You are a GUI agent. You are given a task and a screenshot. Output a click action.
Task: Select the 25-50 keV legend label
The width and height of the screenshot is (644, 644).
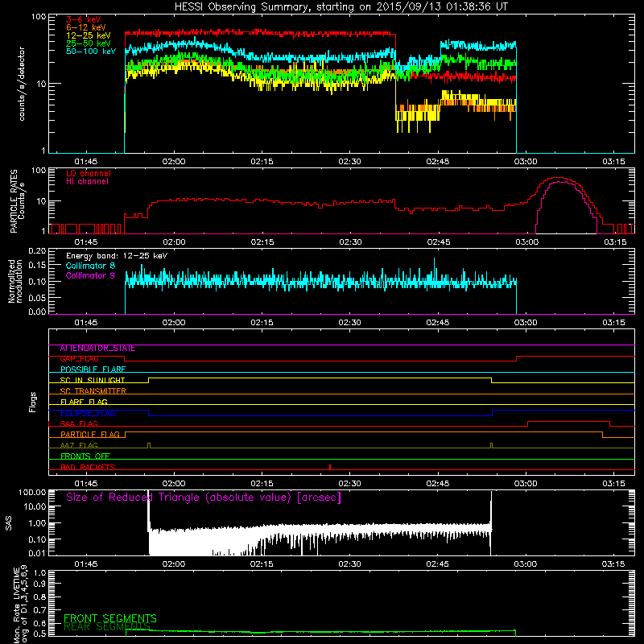click(x=89, y=43)
